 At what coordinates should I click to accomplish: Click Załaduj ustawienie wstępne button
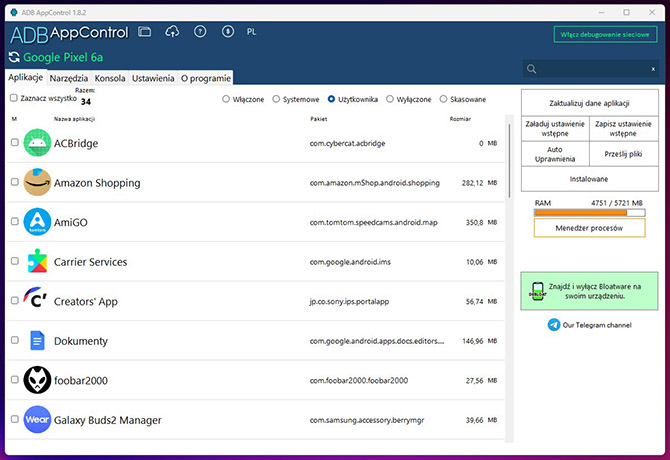click(555, 129)
